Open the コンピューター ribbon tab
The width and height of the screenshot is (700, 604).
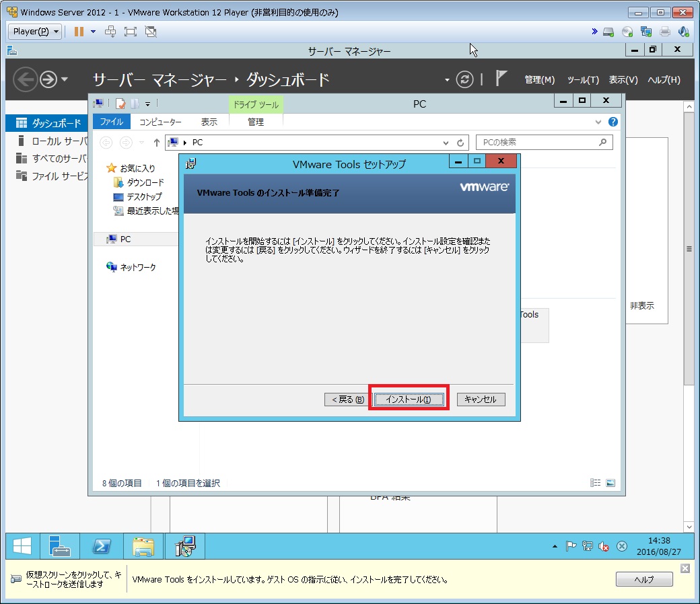click(x=160, y=122)
